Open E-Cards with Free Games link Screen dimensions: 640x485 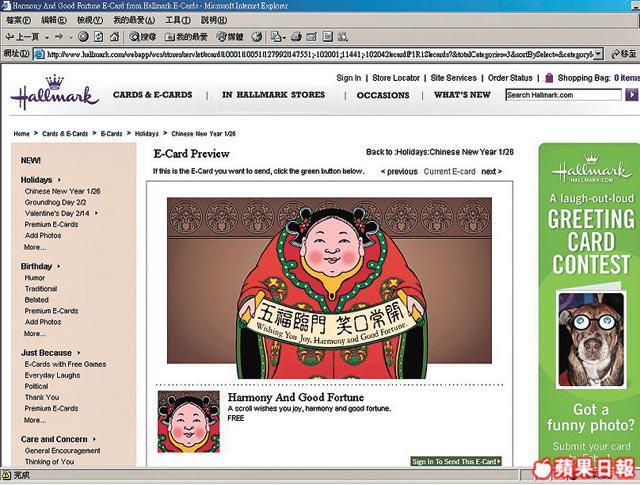[x=65, y=364]
